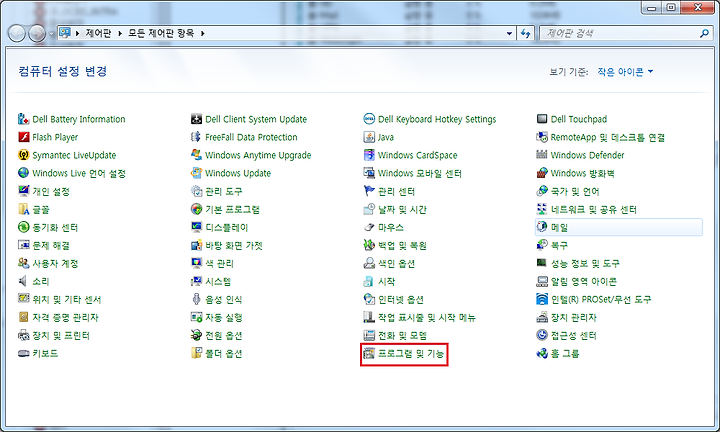The width and height of the screenshot is (720, 432).
Task: Open the Windows Update icon
Action: tap(197, 173)
